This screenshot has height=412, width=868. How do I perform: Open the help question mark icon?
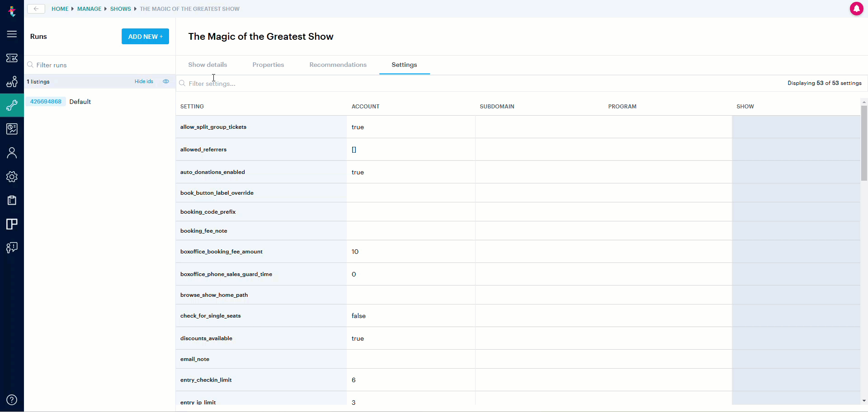[12, 400]
